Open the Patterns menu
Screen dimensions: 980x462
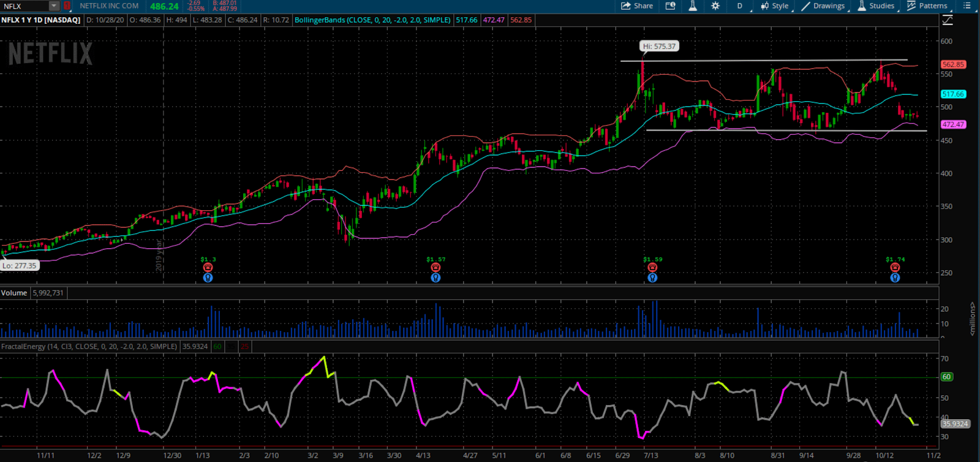(x=927, y=6)
